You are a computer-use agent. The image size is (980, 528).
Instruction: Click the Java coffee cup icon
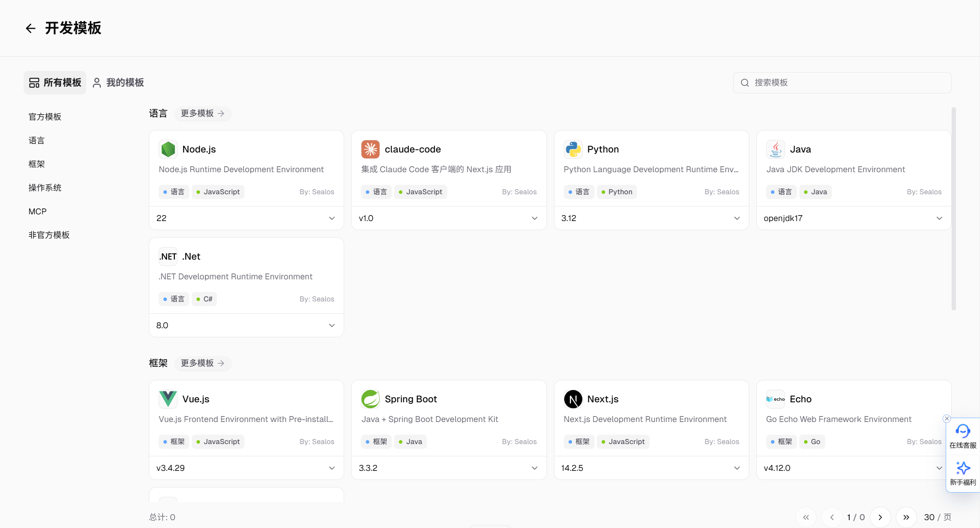[775, 149]
